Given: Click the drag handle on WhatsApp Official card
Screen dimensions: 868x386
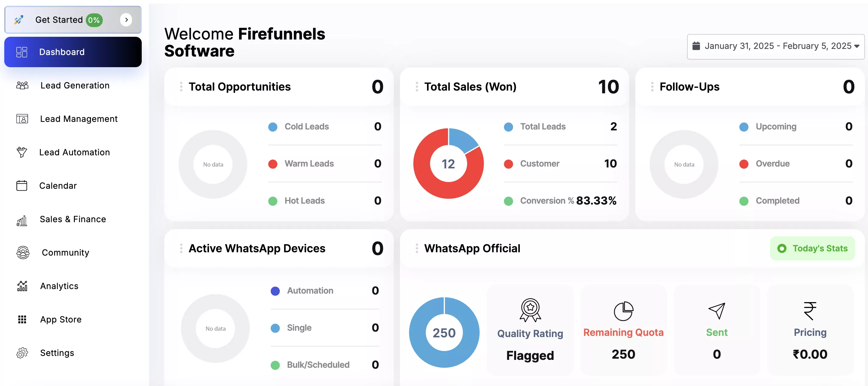Looking at the screenshot, I should 417,249.
